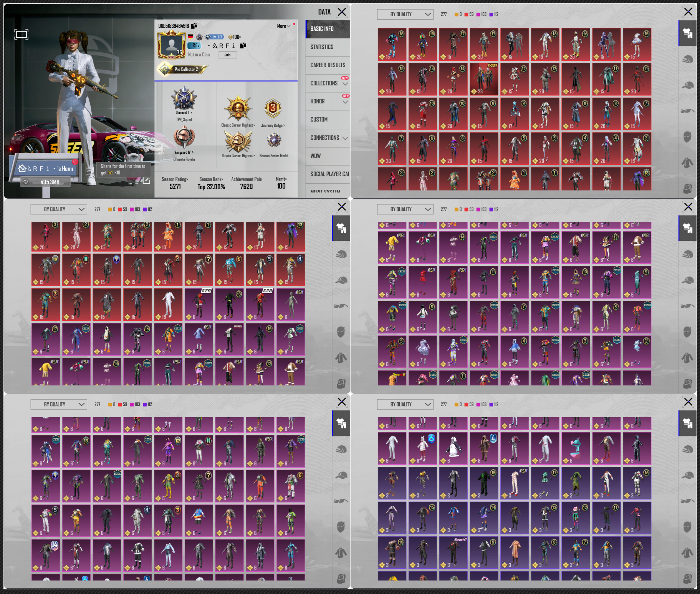Click the German flag icon on the profile

coord(190,37)
